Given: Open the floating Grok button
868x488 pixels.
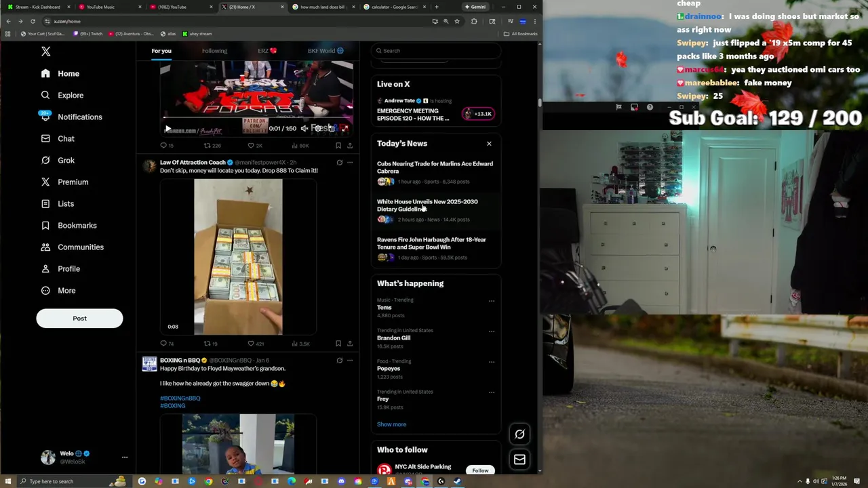Looking at the screenshot, I should point(519,434).
